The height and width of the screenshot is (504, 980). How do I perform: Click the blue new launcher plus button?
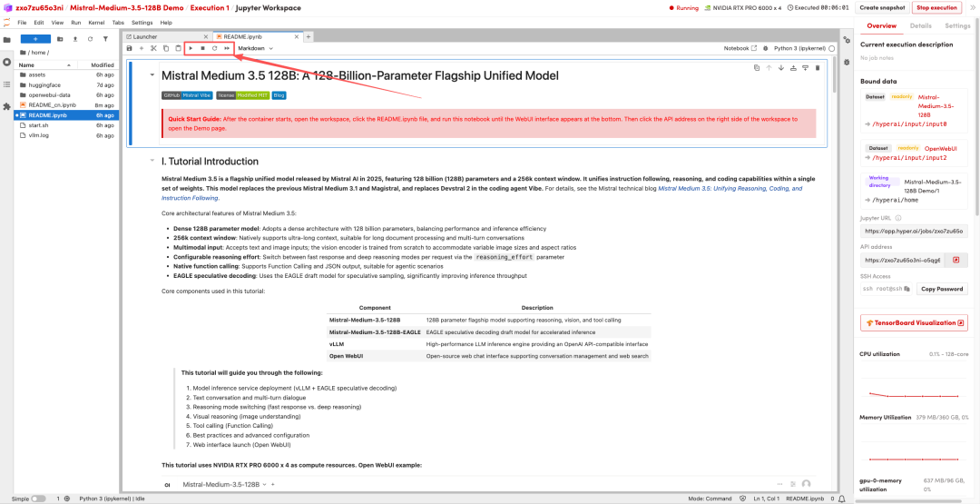[x=35, y=39]
